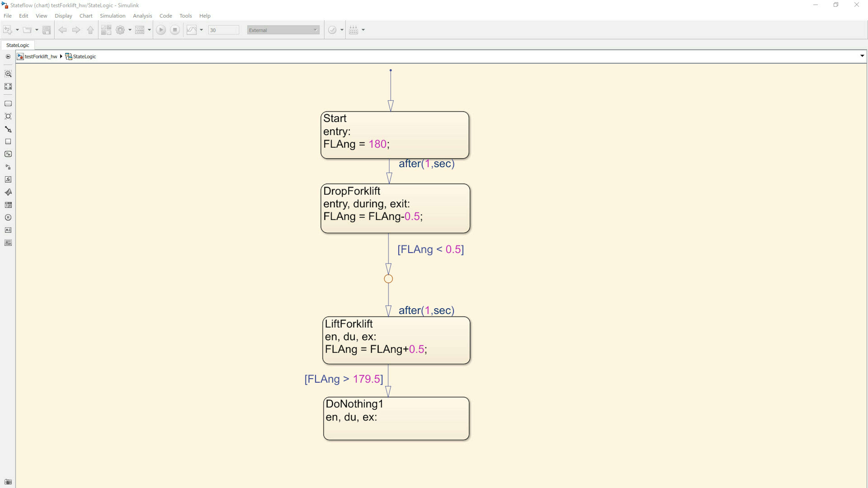
Task: Click testForklift_hw in the breadcrumb
Action: (41, 57)
